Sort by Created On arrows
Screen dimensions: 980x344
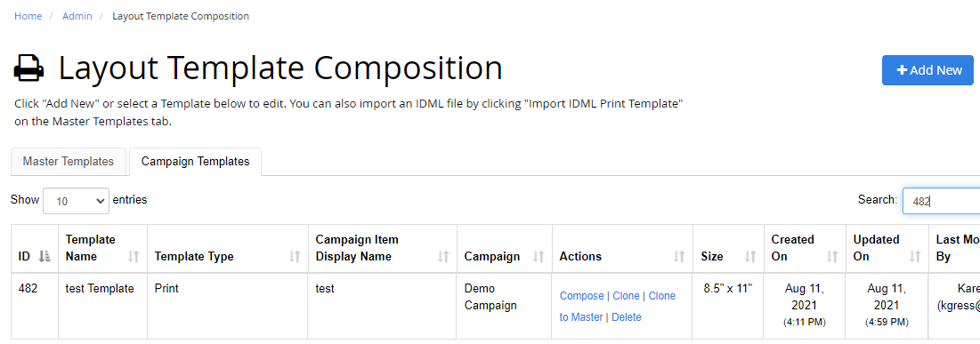pyautogui.click(x=832, y=256)
